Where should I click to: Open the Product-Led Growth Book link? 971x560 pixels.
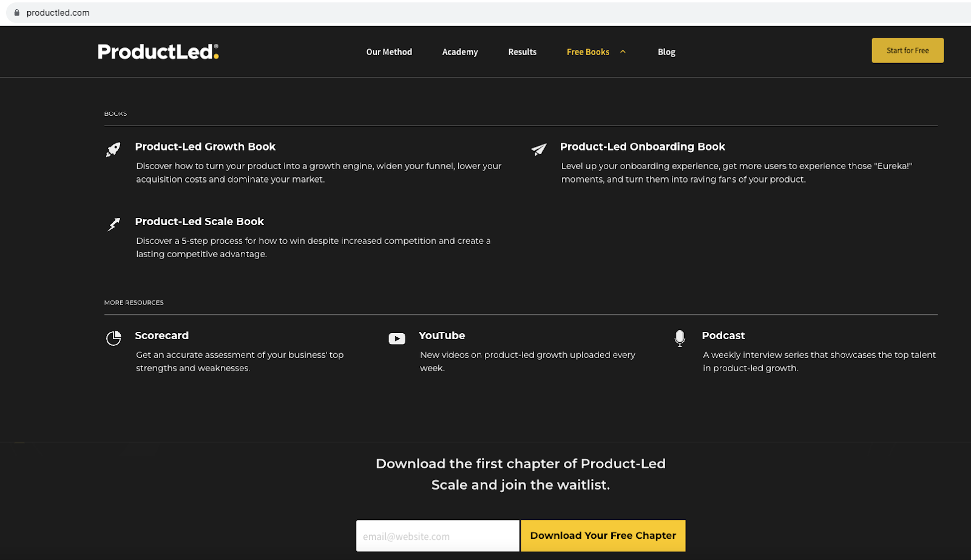pyautogui.click(x=206, y=146)
